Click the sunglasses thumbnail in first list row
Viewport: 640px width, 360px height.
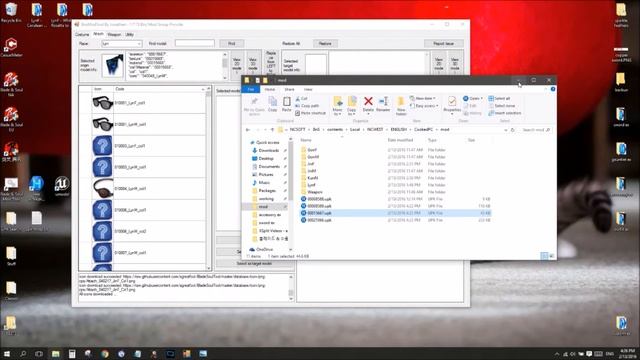coord(102,103)
